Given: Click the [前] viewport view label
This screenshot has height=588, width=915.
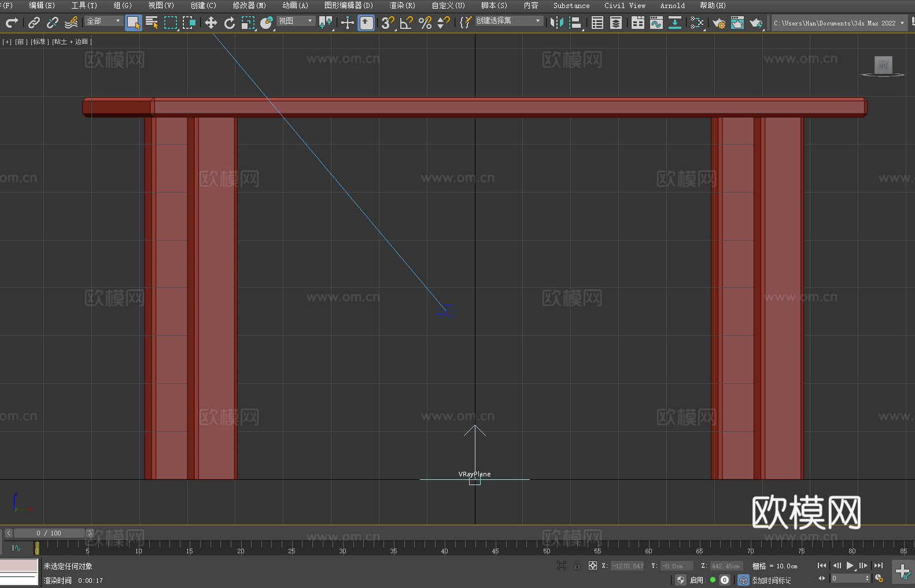Looking at the screenshot, I should [x=21, y=42].
